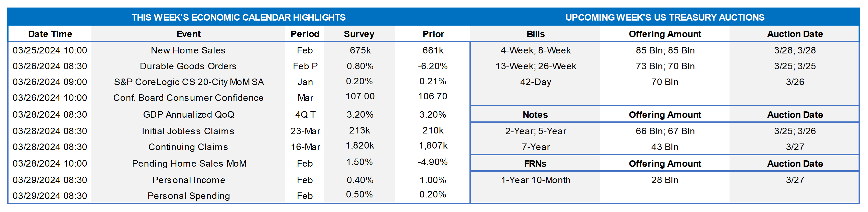The image size is (868, 212).
Task: Click the Personal Spending event cell
Action: 188,196
